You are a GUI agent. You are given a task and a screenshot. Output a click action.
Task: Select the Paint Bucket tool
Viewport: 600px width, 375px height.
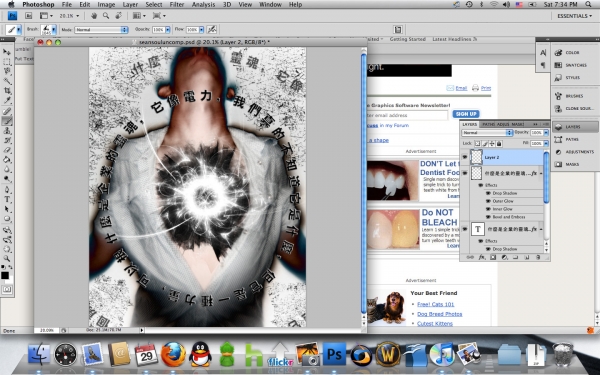click(x=7, y=160)
